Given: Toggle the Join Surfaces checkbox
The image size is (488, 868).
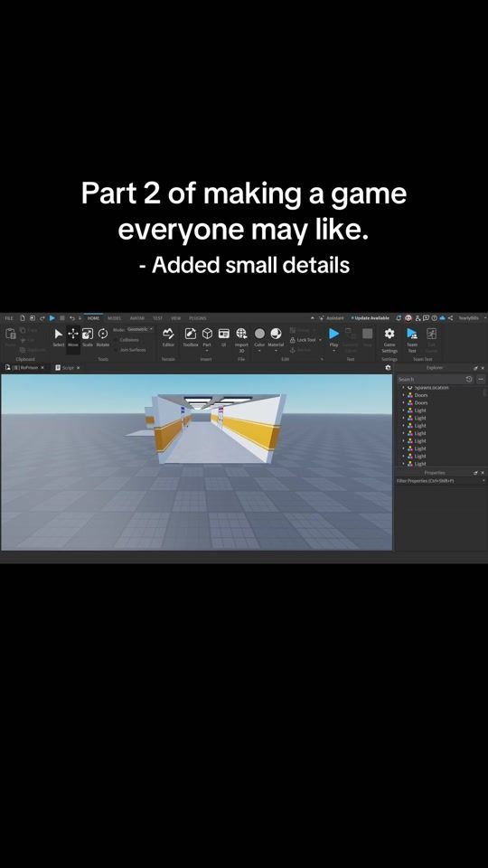Looking at the screenshot, I should pyautogui.click(x=115, y=350).
